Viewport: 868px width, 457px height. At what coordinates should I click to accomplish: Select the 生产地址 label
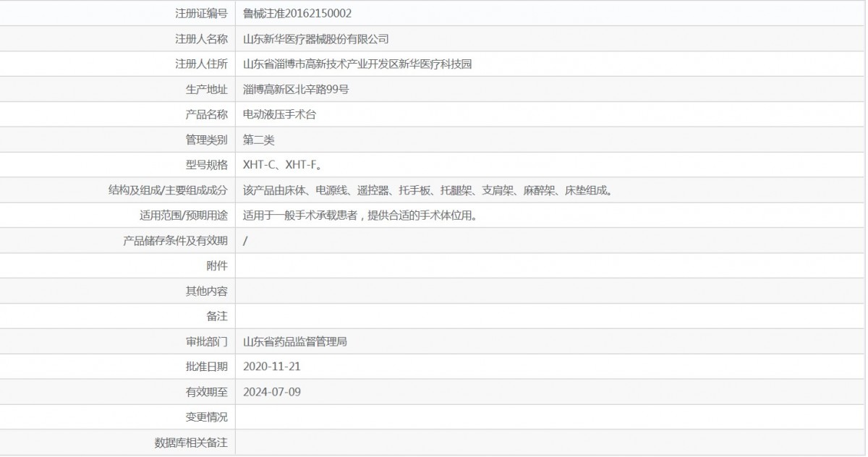click(x=207, y=89)
